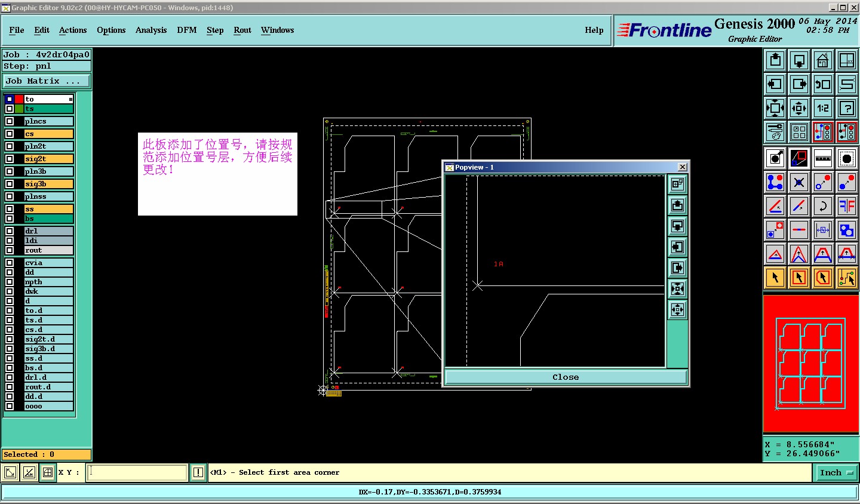Select the rout.d layer name

48,387
